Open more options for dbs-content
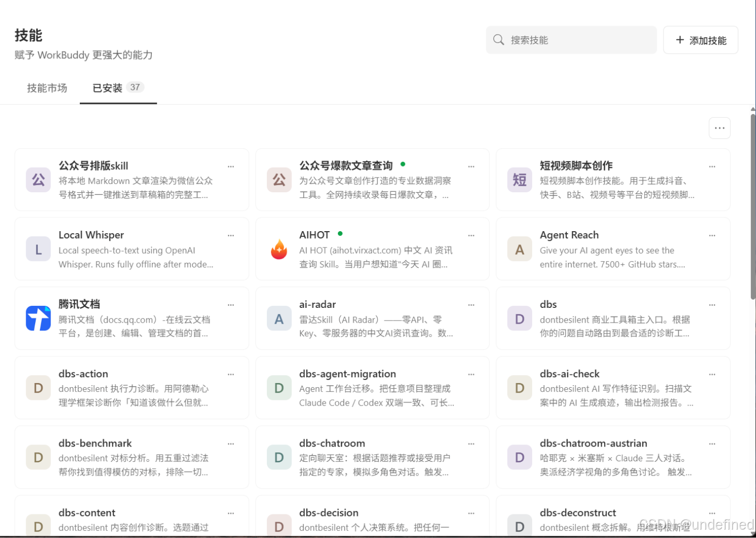Viewport: 756px width, 538px height. tap(231, 513)
